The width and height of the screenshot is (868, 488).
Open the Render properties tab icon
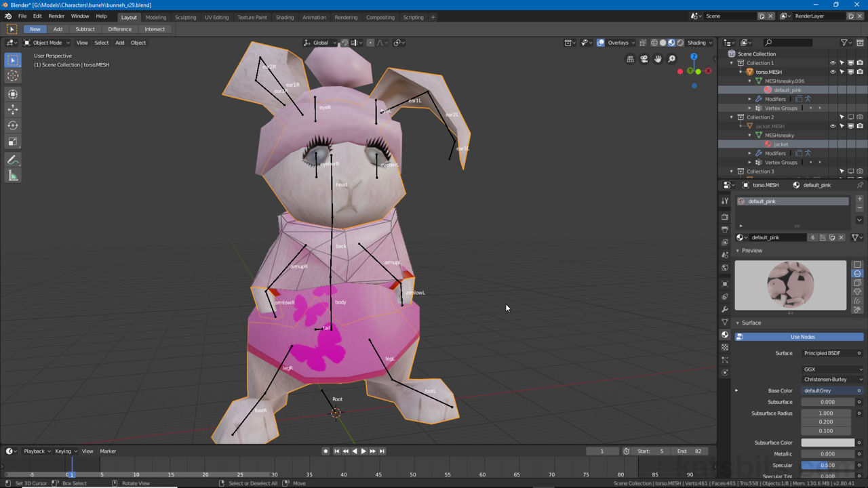725,217
